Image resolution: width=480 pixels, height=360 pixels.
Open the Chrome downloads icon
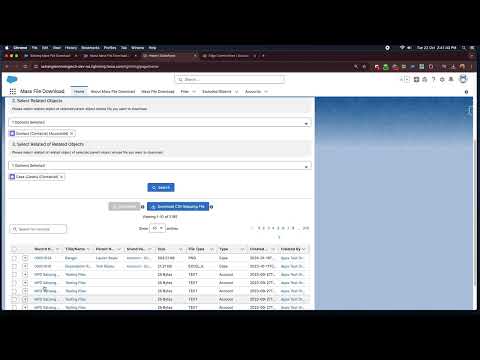453,67
